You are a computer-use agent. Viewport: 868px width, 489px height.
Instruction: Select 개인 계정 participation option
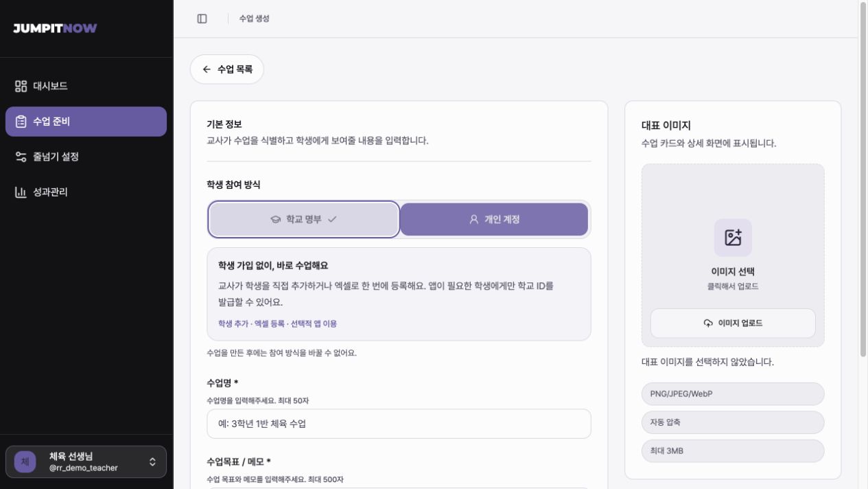tap(494, 219)
